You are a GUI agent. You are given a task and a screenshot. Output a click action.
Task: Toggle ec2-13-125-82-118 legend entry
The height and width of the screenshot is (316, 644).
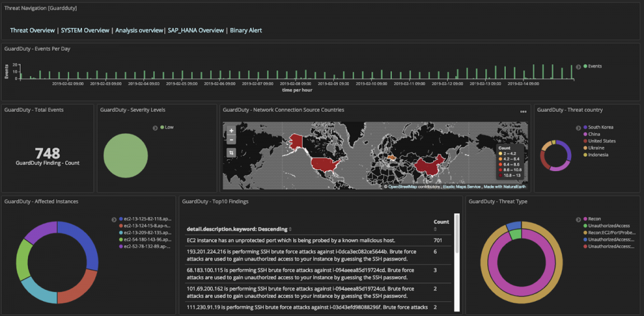[x=144, y=219]
